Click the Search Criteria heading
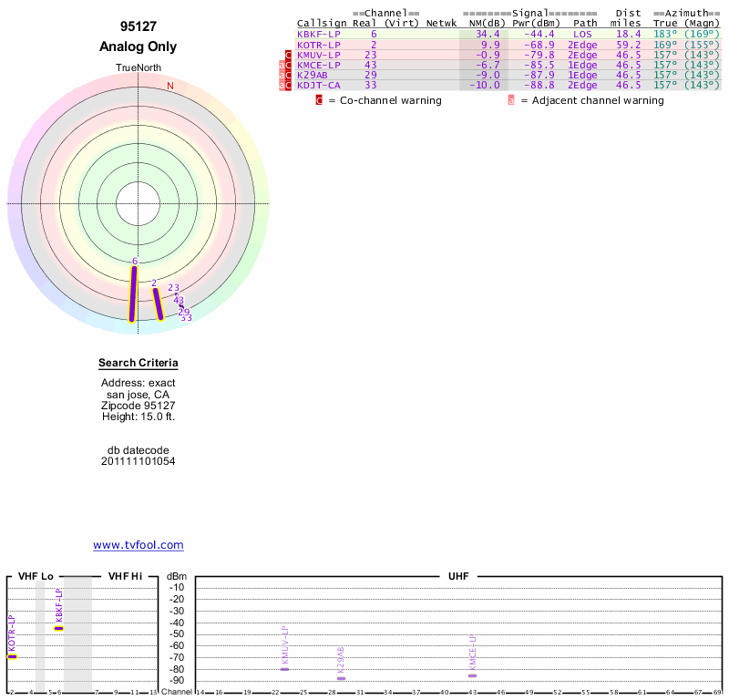This screenshot has height=700, width=729. tap(139, 364)
